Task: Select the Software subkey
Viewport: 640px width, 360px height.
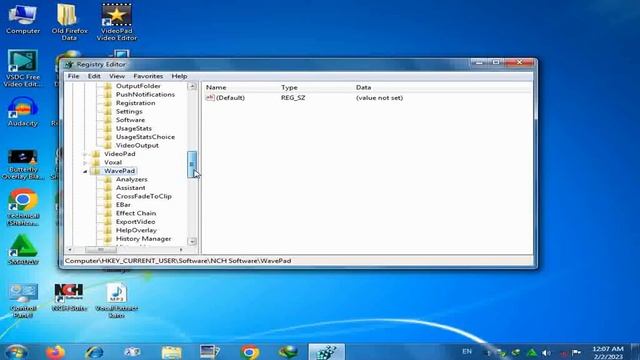Action: coord(130,120)
